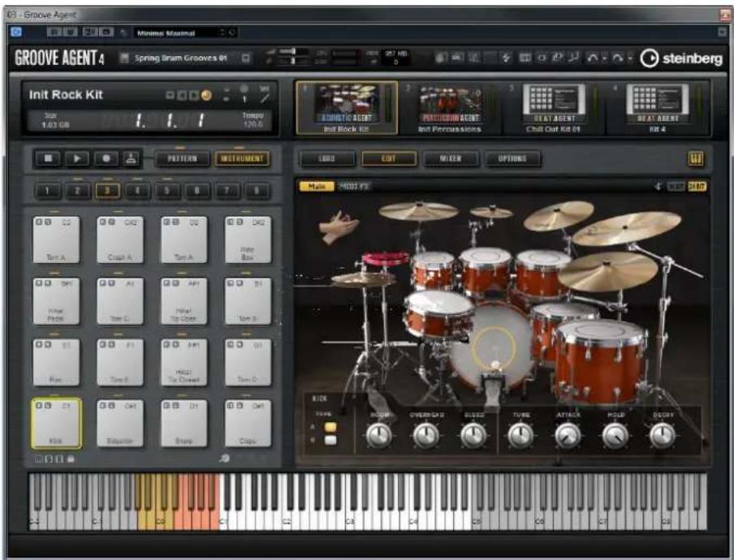Open the LOAD page

(x=326, y=158)
